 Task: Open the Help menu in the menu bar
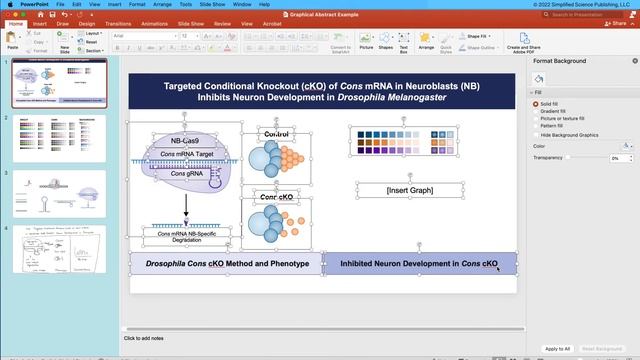point(264,4)
